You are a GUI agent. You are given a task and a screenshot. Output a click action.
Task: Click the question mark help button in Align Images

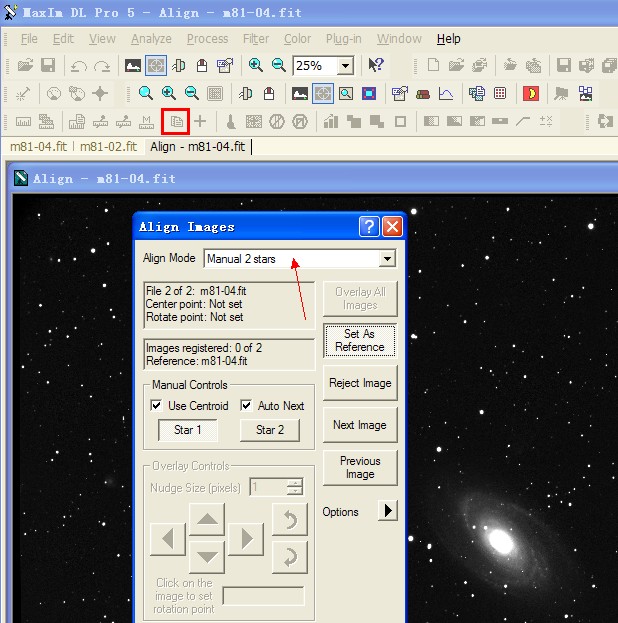(x=369, y=226)
